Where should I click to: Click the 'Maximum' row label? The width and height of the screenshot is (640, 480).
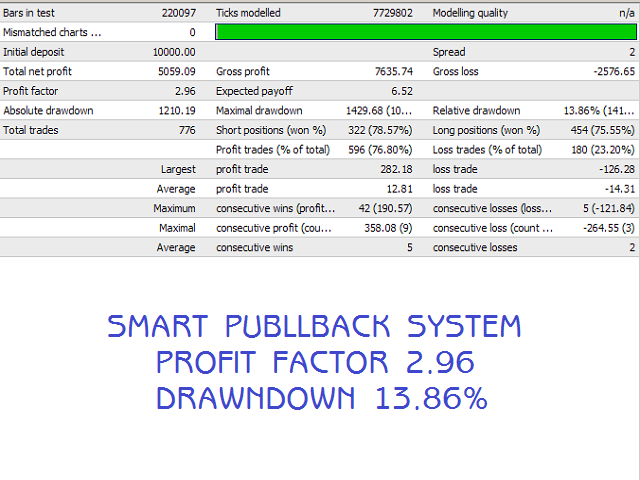[x=174, y=209]
